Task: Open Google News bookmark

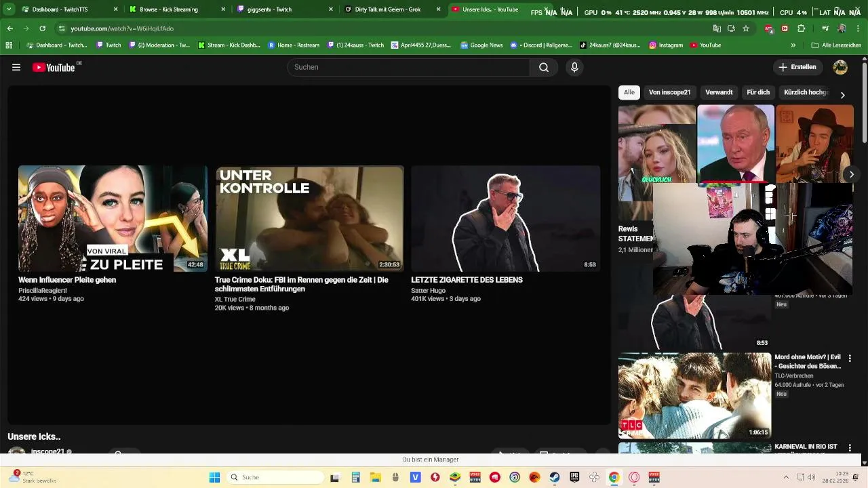Action: click(x=481, y=45)
